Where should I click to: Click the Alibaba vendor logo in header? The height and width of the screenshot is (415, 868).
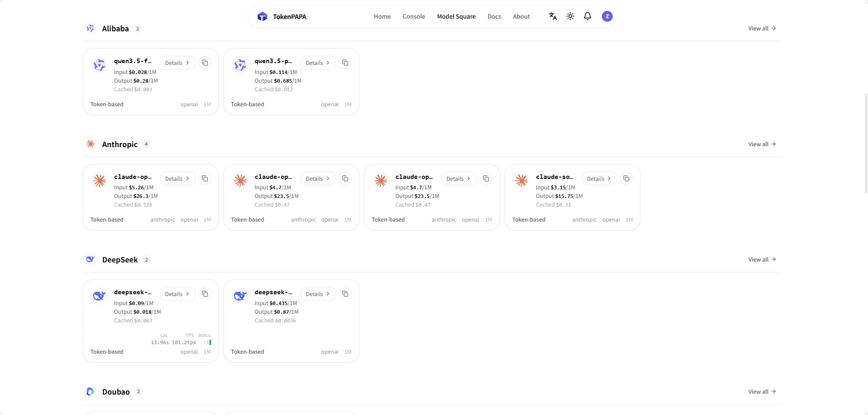[x=90, y=29]
